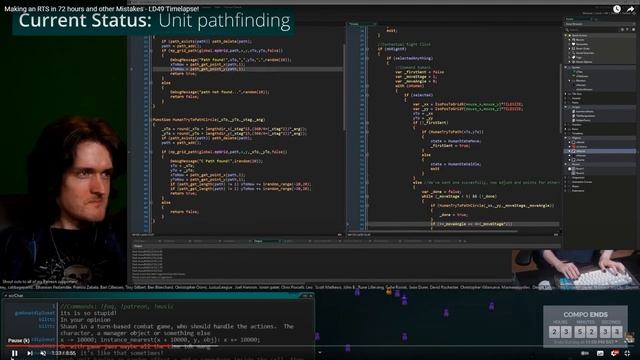Add the video to Watch later
Image resolution: width=640 pixels, height=360 pixels.
click(617, 9)
